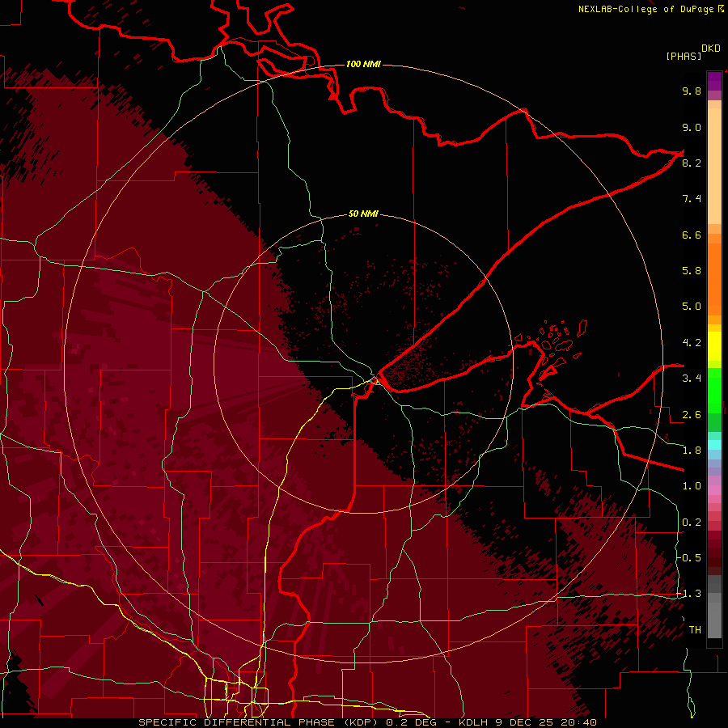Image resolution: width=728 pixels, height=728 pixels.
Task: Click the 50 NMI range ring label
Action: (363, 214)
